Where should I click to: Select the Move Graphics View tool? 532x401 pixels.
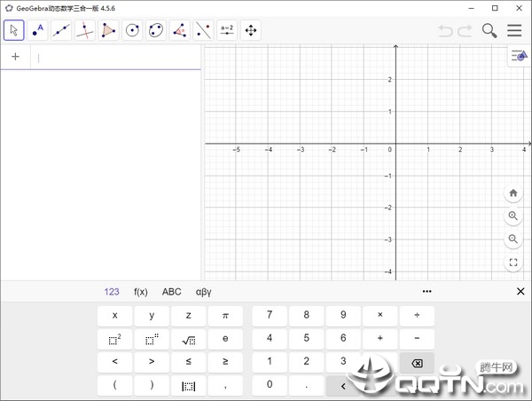point(251,30)
